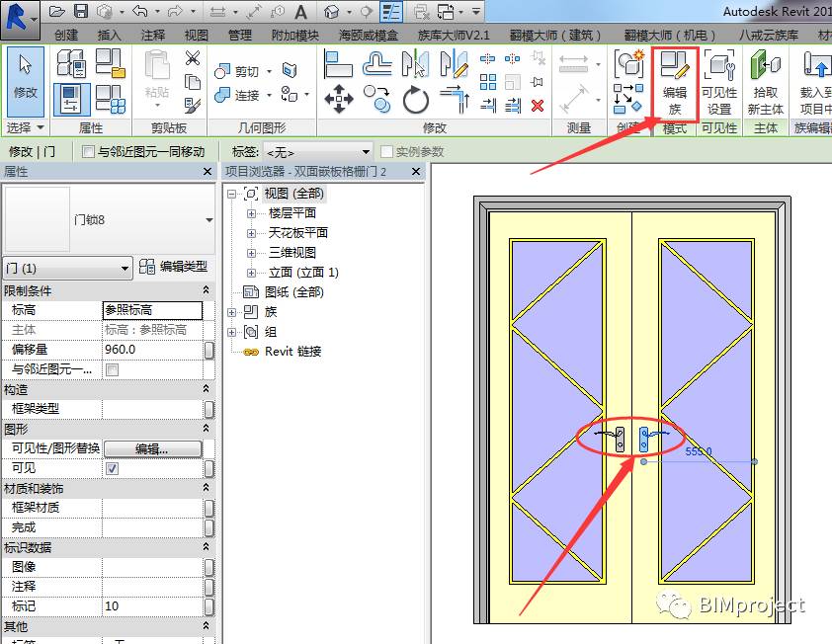
Task: Expand the 3D Views (三维视图) tree node
Action: pyautogui.click(x=252, y=253)
